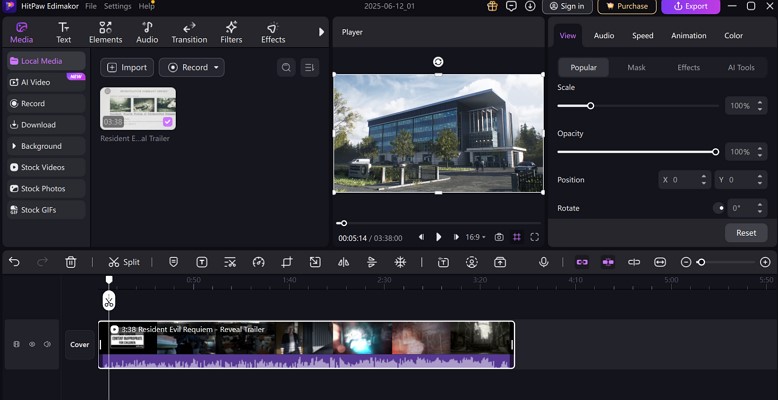
Task: Switch to the Speed tab
Action: (x=643, y=36)
